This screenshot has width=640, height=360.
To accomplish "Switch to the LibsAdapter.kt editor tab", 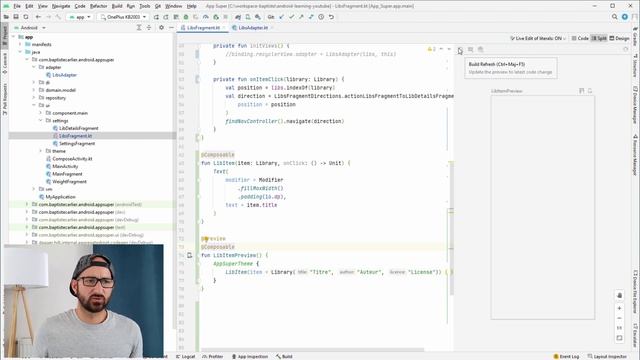I will 253,27.
